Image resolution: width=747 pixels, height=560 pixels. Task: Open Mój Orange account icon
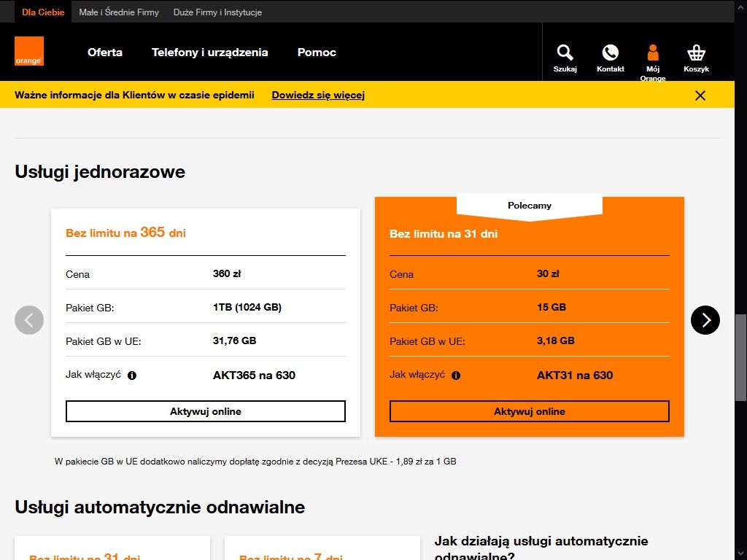click(653, 55)
